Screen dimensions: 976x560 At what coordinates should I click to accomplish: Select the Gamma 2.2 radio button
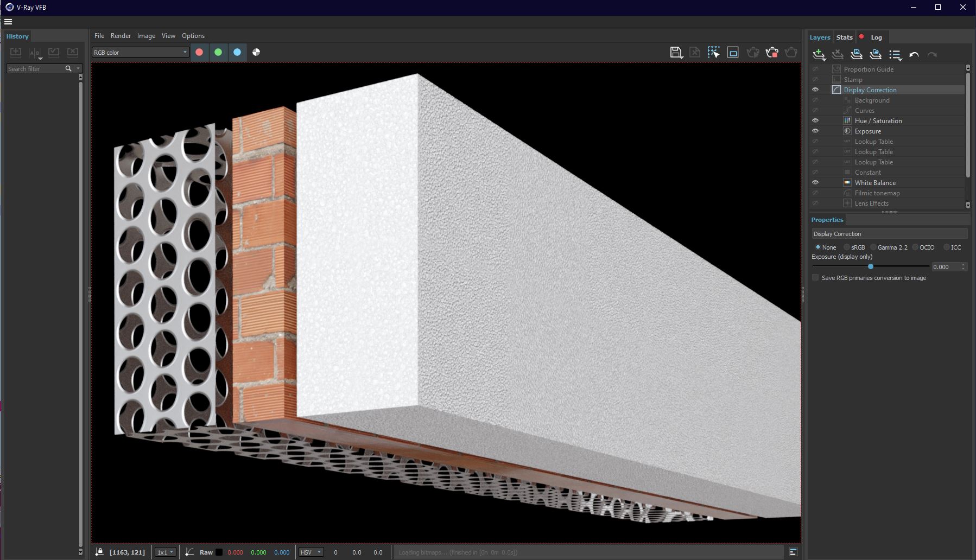pyautogui.click(x=873, y=247)
